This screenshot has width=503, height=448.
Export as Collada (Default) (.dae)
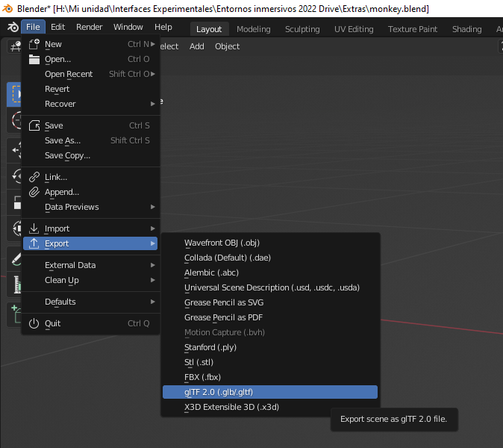(x=270, y=258)
